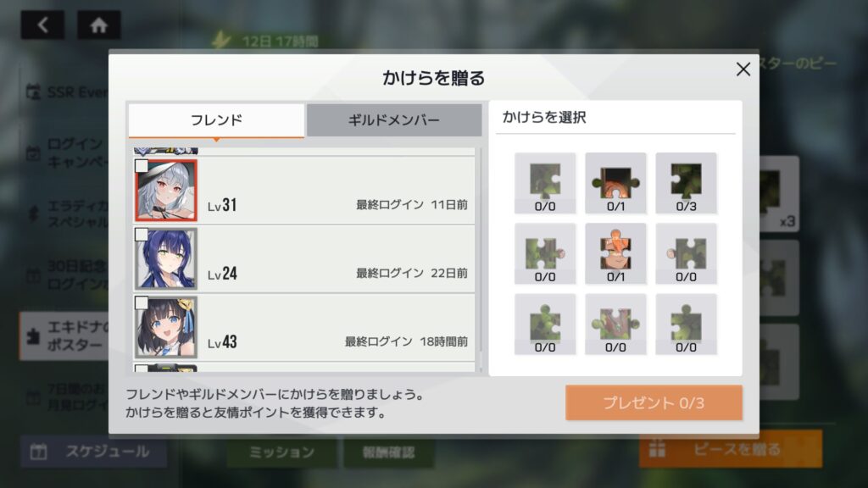Check the Lv24 friend's checkbox
The height and width of the screenshot is (488, 868).
[142, 235]
